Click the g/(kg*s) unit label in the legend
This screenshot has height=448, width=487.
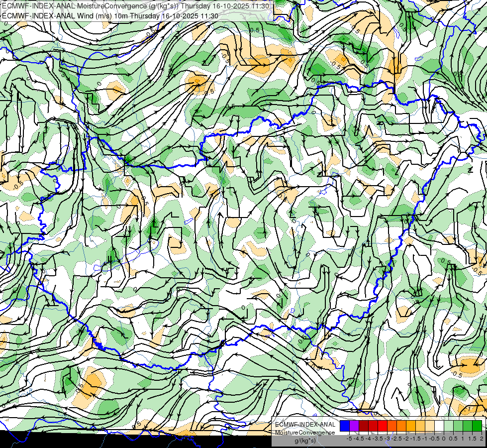click(305, 441)
